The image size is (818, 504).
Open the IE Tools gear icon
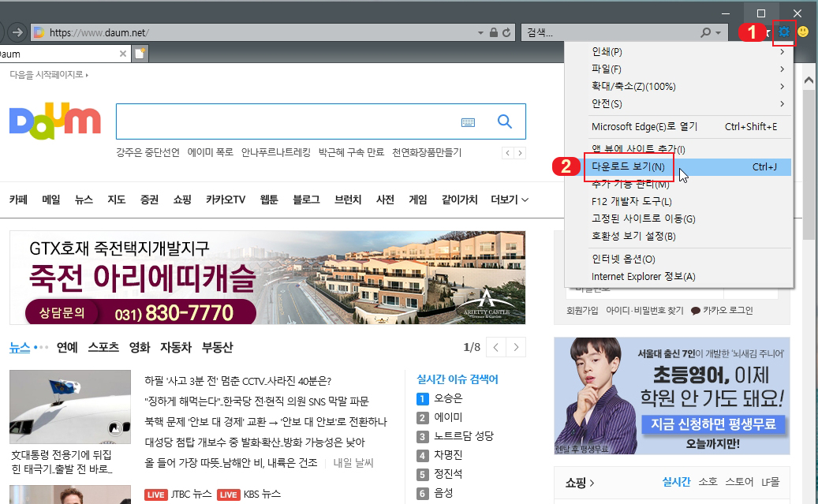click(x=783, y=32)
